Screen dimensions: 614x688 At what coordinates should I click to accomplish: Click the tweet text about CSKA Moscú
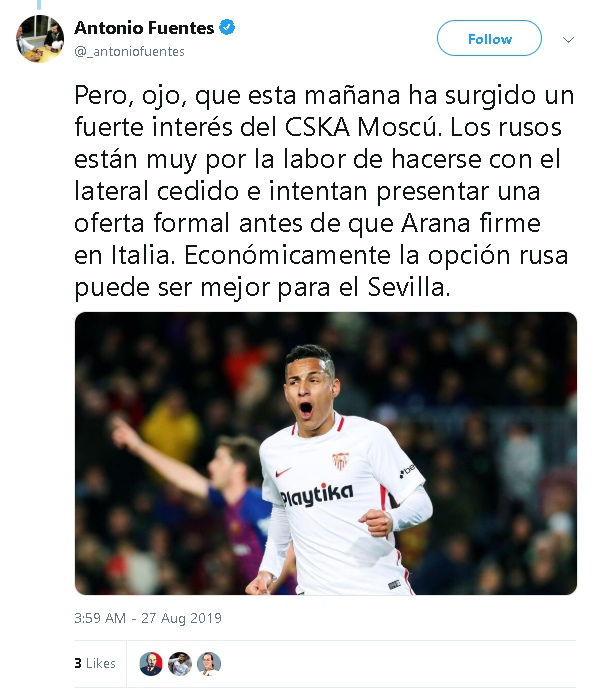[324, 191]
